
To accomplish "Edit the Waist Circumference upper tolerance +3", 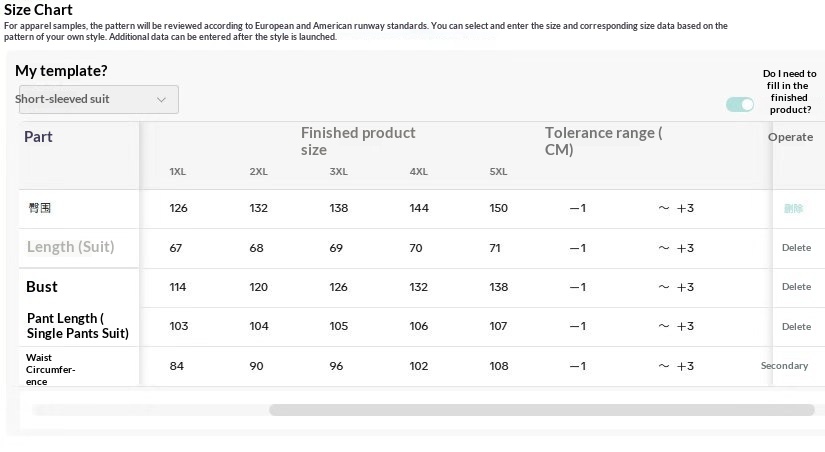I will click(685, 366).
